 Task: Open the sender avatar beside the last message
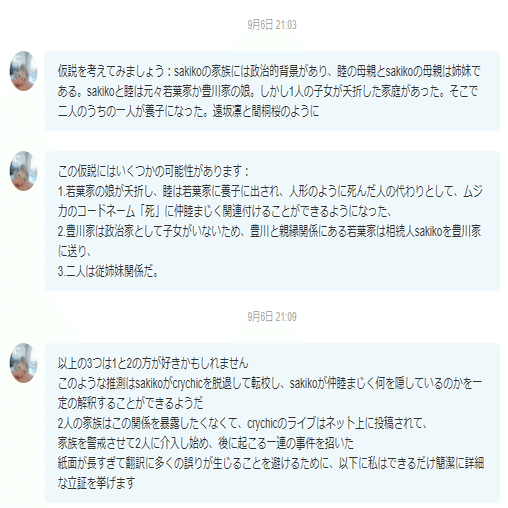click(23, 363)
